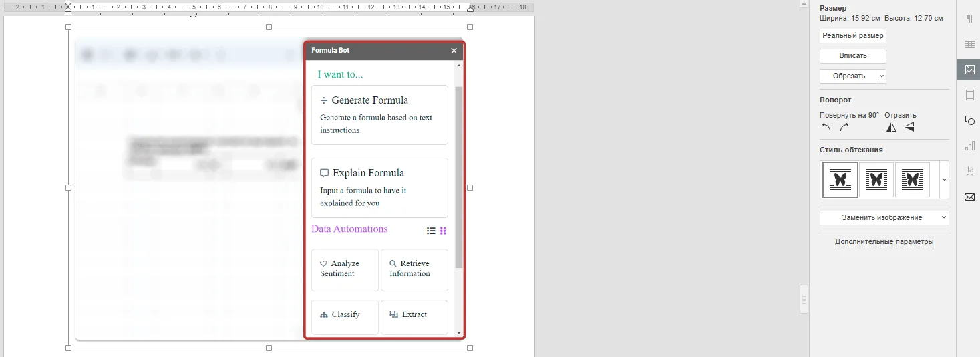Click the top-center image resize handle

[x=269, y=27]
